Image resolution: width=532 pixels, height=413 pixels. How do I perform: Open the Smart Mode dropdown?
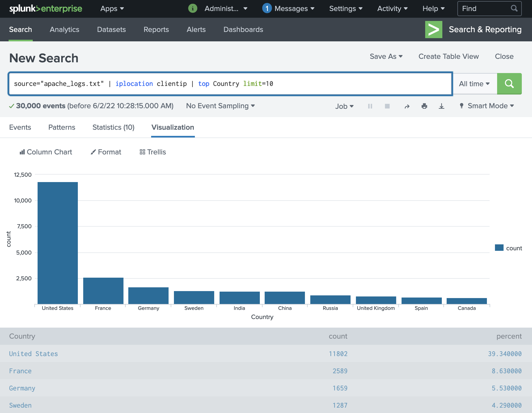point(487,106)
